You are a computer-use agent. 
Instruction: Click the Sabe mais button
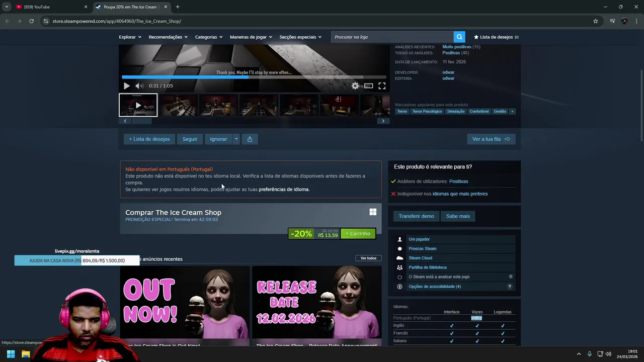click(x=458, y=216)
